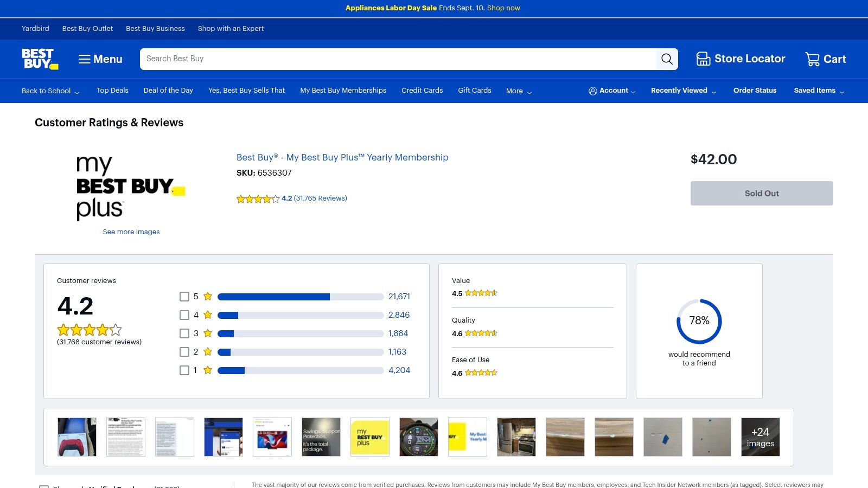Screen dimensions: 868x488
Task: Check the 4 star filter checkbox
Action: click(184, 315)
